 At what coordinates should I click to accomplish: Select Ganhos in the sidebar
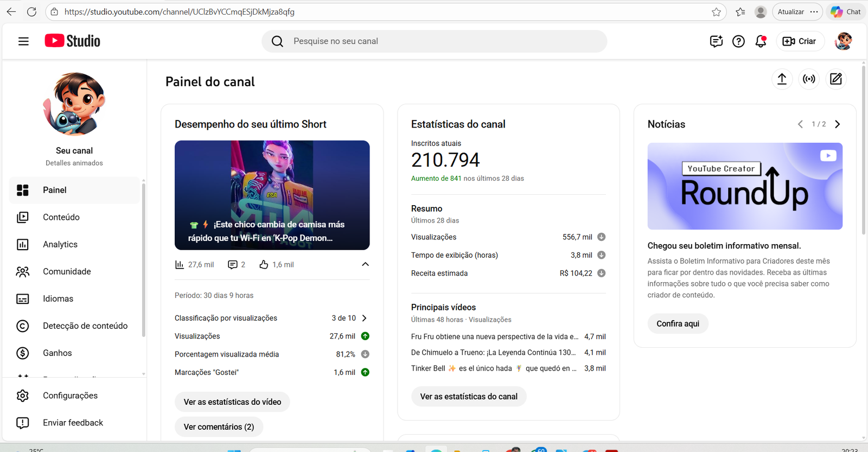(x=57, y=353)
